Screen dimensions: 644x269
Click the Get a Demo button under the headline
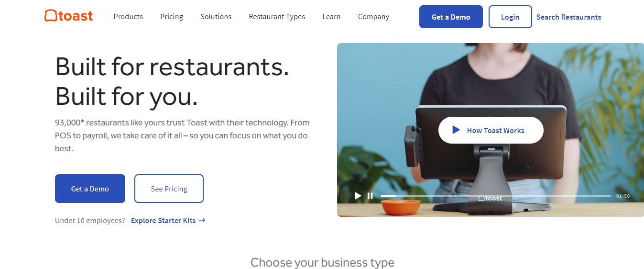(x=90, y=189)
